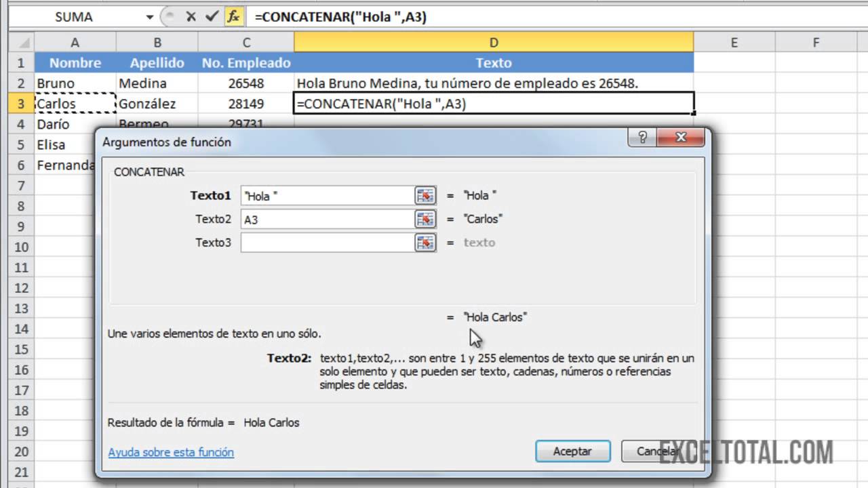Select the No. Empleado header cell

[246, 63]
